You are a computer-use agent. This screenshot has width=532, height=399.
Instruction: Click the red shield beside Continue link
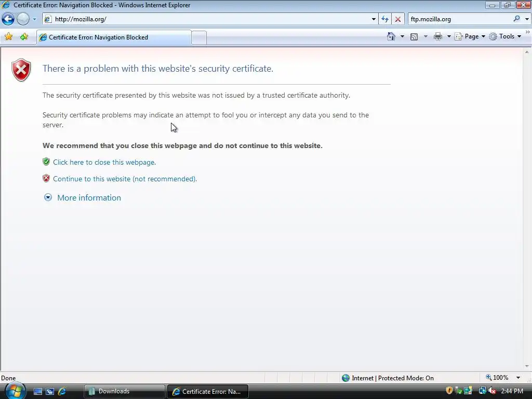pos(46,178)
